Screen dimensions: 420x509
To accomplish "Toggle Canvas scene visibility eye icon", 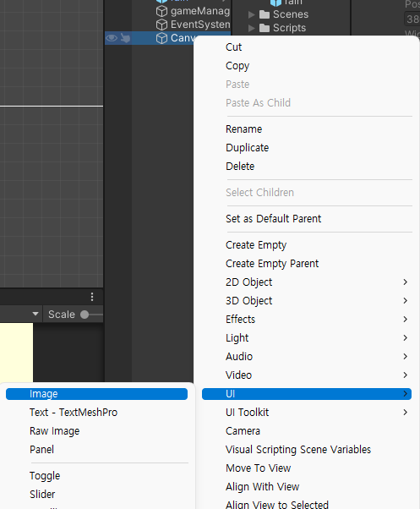I will click(x=112, y=38).
